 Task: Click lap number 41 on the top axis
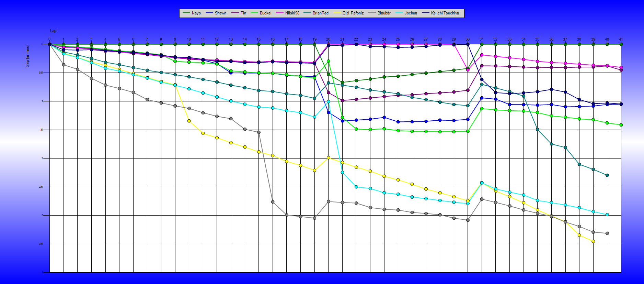pos(621,39)
